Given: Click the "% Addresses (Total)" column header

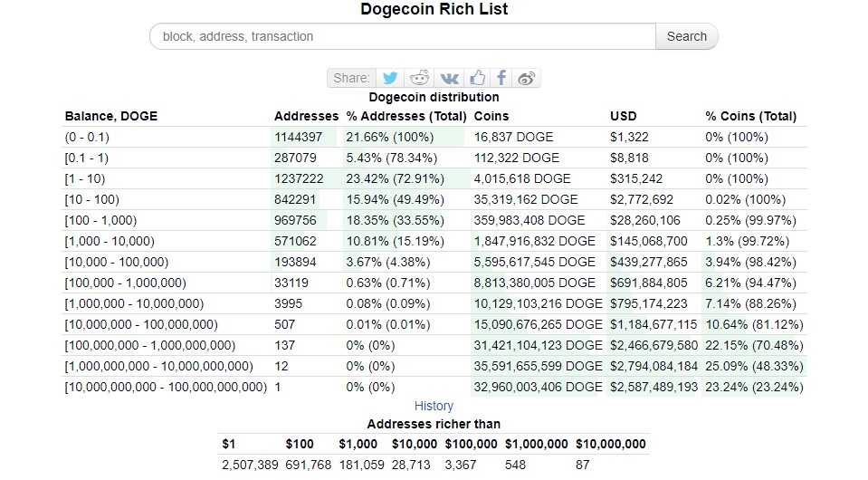Looking at the screenshot, I should (x=406, y=116).
